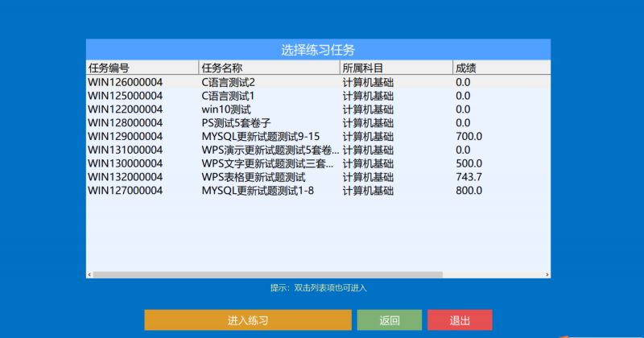The image size is (644, 338).
Task: Select row WIN126000004
Action: tap(318, 82)
